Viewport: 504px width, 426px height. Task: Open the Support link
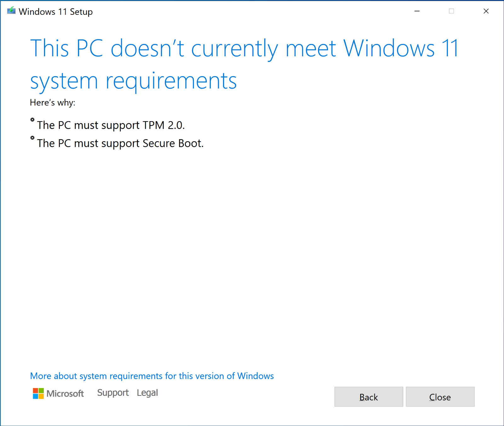[x=113, y=393]
